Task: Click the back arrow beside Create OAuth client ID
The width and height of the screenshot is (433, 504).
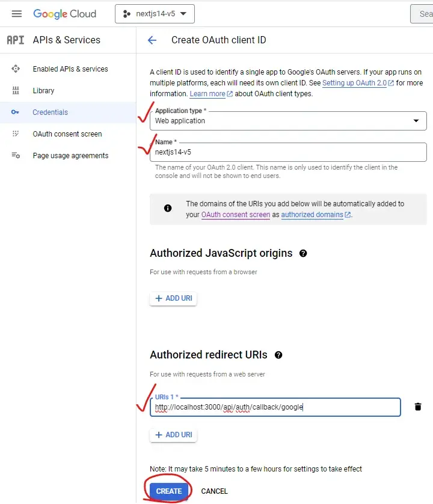Action: [x=152, y=40]
